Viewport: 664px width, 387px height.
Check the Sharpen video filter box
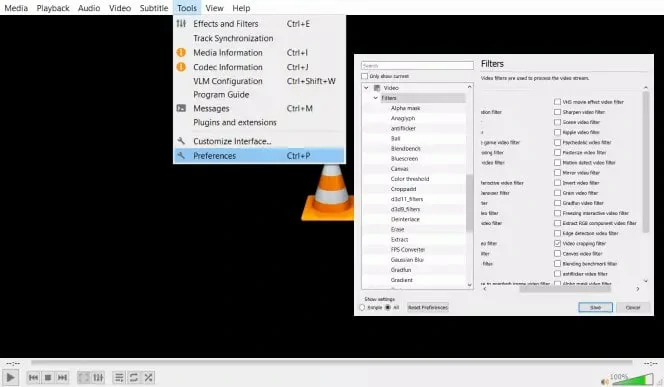(x=557, y=112)
